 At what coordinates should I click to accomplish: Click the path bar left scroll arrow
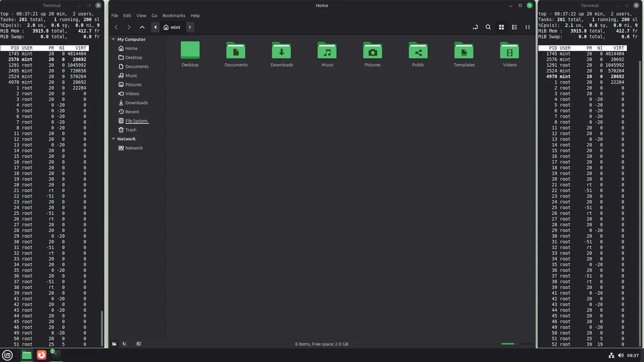155,27
